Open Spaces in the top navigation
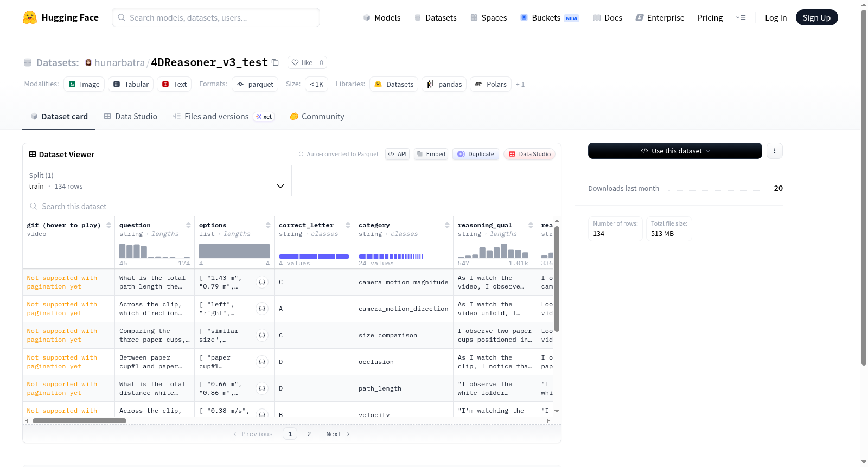Viewport: 868px width, 467px height. (489, 17)
